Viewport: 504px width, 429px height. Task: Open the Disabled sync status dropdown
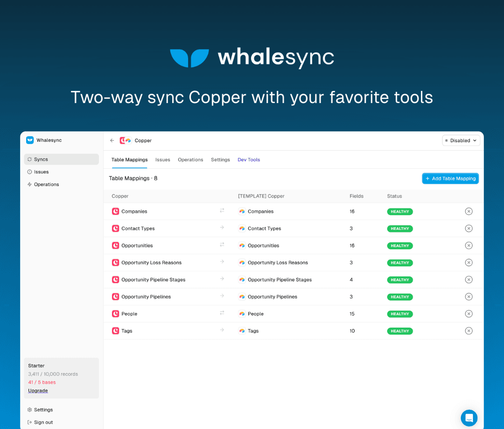pyautogui.click(x=461, y=140)
